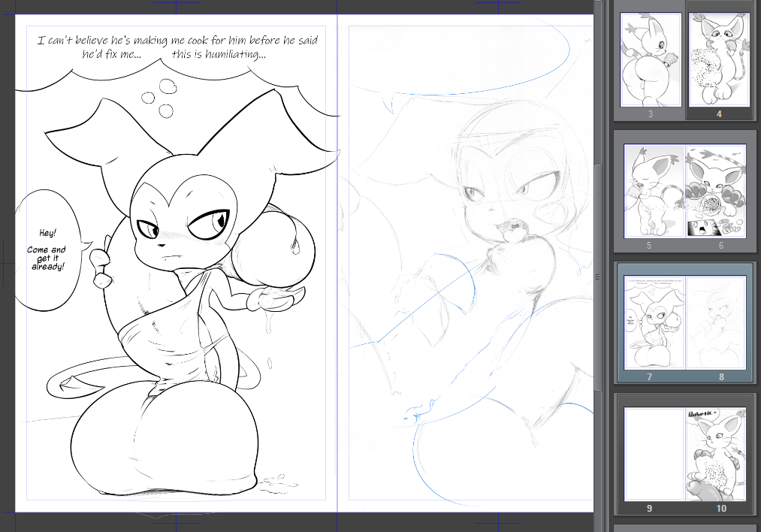Click the number label under page 3

tap(651, 114)
